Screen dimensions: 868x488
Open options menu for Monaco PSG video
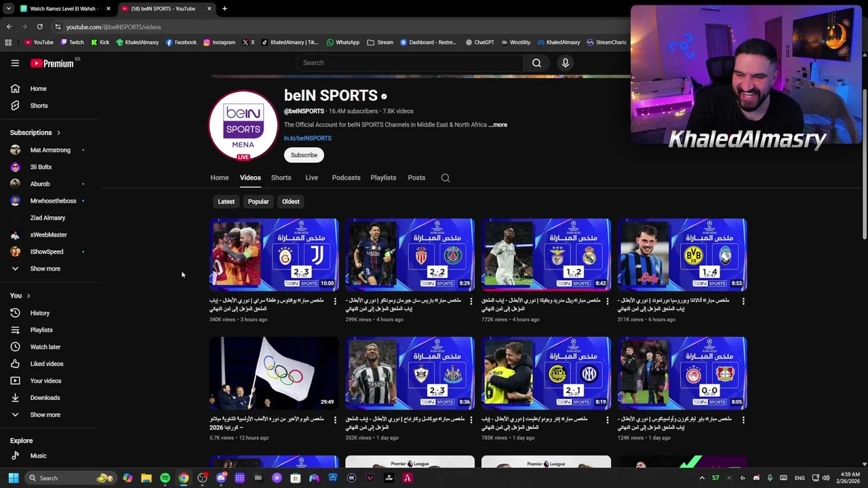(471, 301)
